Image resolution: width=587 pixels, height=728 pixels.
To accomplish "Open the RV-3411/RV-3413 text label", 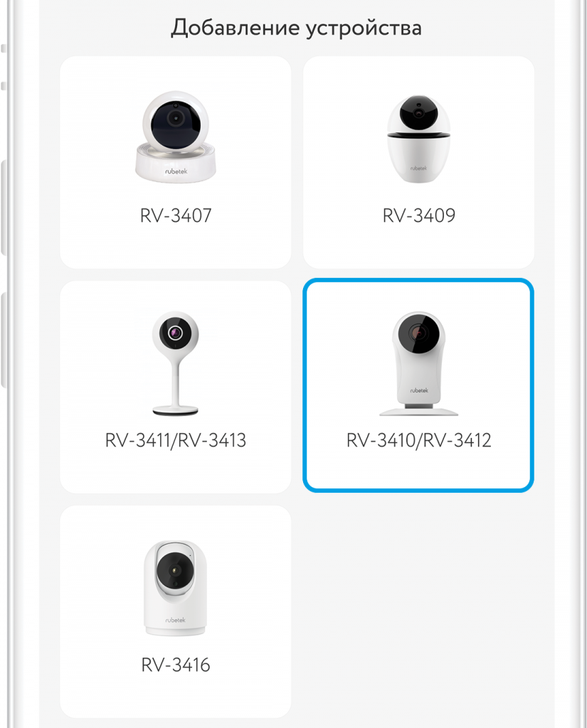I will (176, 440).
